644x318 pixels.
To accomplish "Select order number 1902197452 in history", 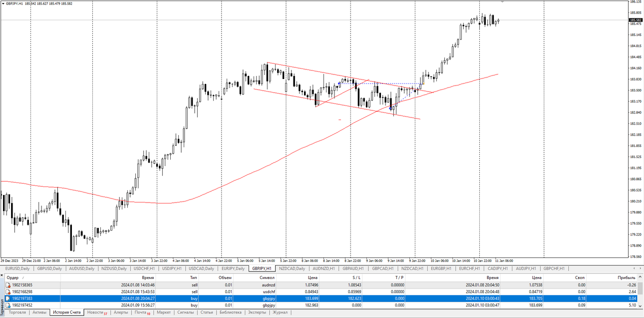I will click(x=22, y=305).
